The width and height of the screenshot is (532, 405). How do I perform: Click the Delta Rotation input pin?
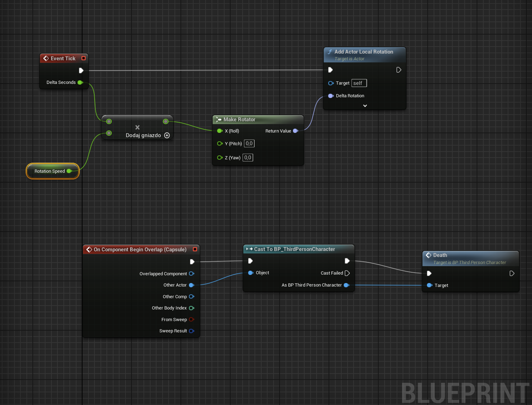pyautogui.click(x=331, y=96)
